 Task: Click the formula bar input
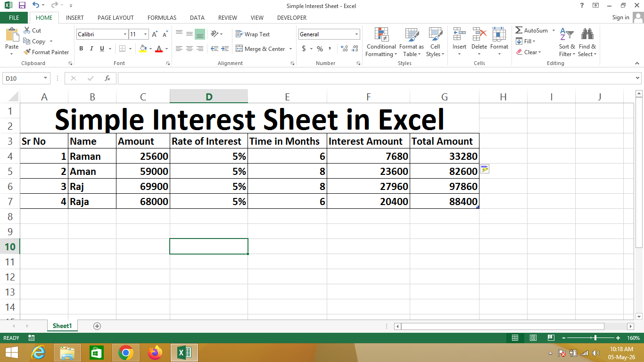[376, 78]
